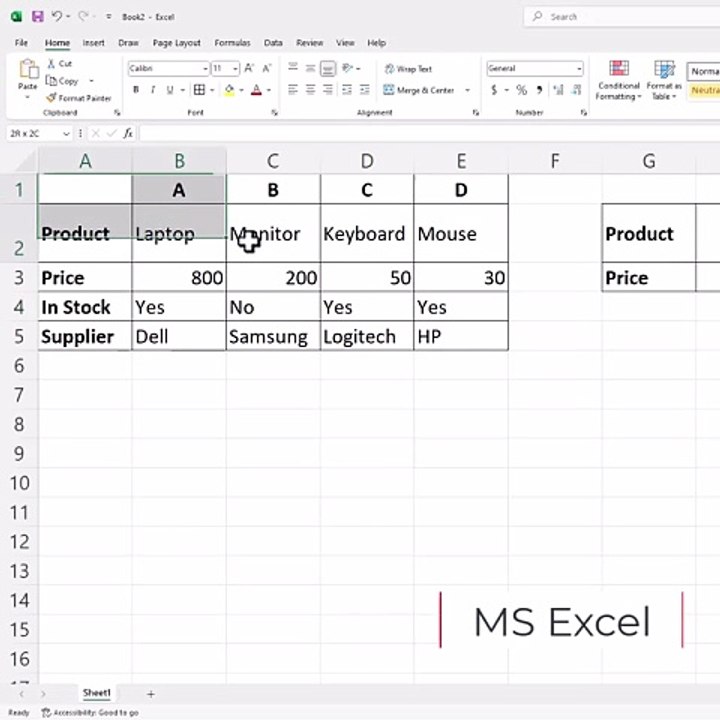The image size is (720, 720).
Task: Toggle Bold formatting
Action: pyautogui.click(x=136, y=90)
